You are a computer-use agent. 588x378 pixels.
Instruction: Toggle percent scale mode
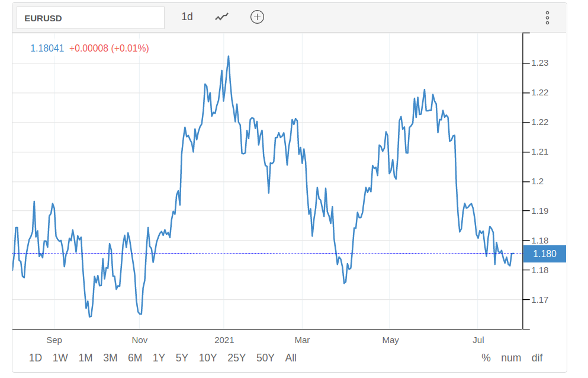pos(486,358)
